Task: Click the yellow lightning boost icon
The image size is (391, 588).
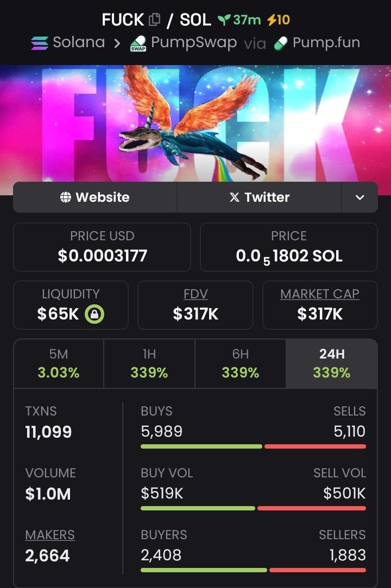Action: (x=272, y=20)
